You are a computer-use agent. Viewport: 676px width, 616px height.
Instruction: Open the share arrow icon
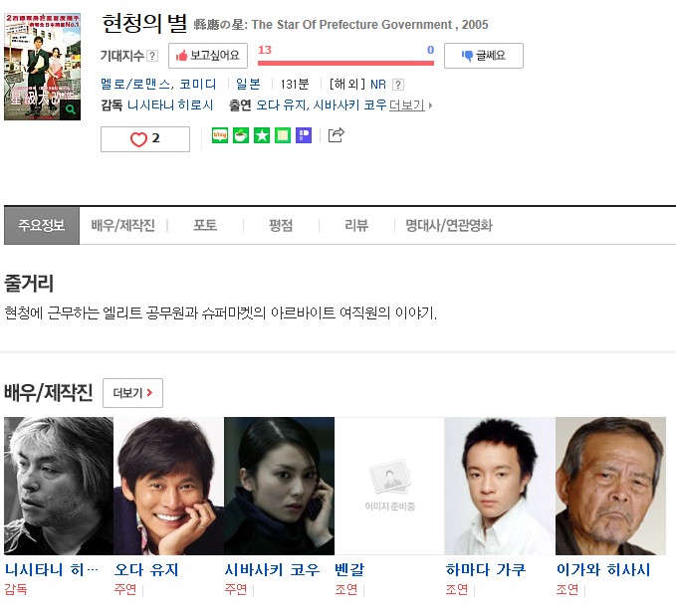click(x=336, y=135)
